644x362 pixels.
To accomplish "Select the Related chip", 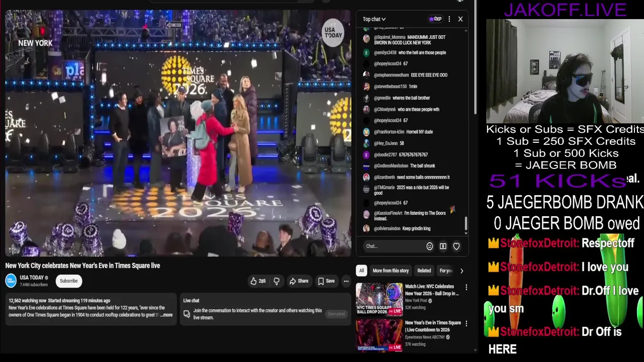I will coord(424,270).
